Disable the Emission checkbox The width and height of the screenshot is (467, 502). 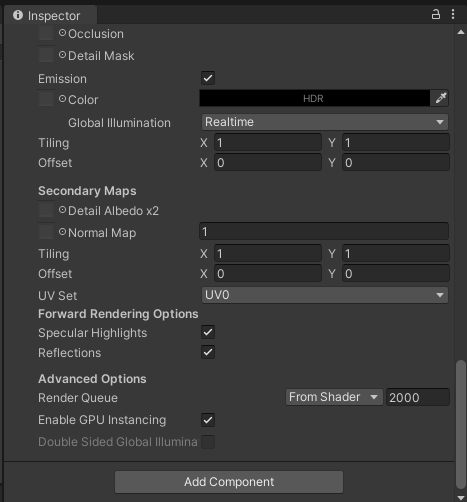click(x=208, y=78)
